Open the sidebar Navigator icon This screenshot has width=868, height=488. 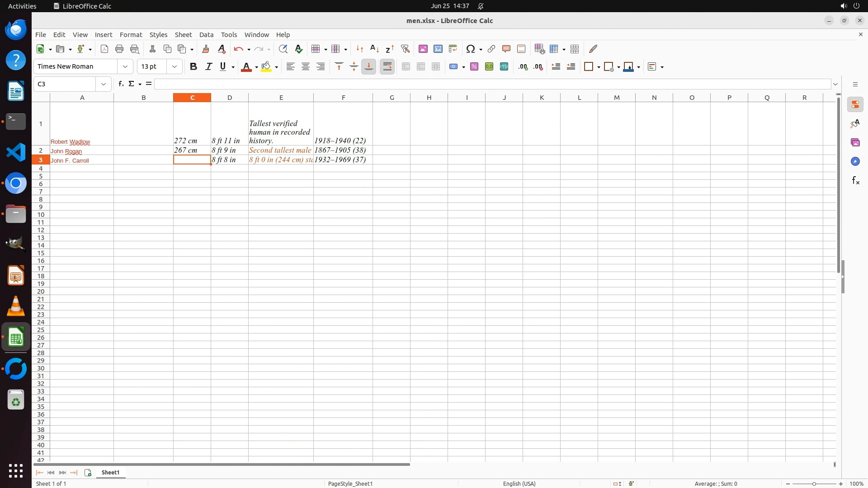point(855,162)
